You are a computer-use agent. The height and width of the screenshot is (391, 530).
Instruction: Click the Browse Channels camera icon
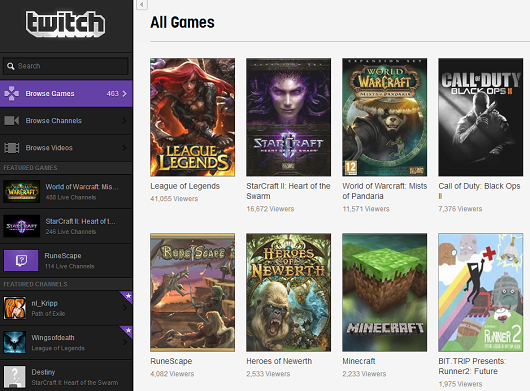11,121
